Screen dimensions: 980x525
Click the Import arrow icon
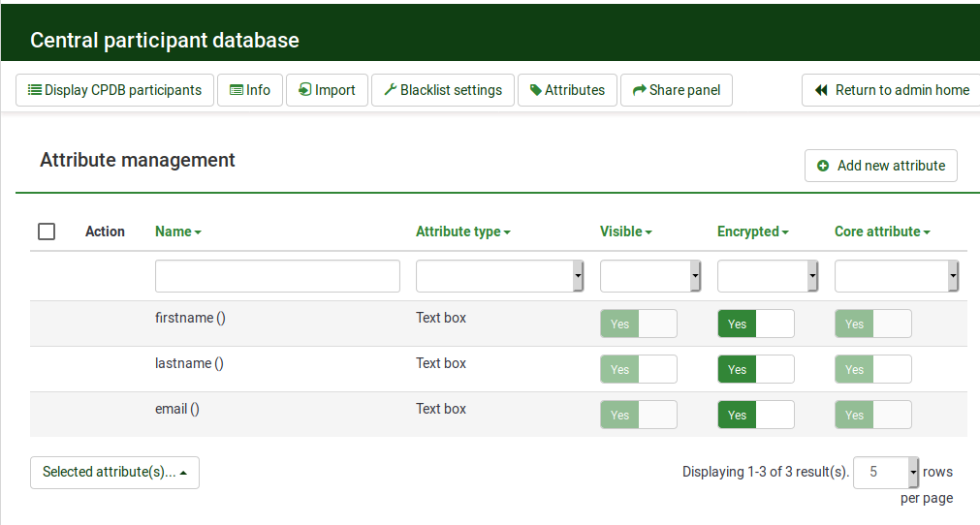(304, 90)
